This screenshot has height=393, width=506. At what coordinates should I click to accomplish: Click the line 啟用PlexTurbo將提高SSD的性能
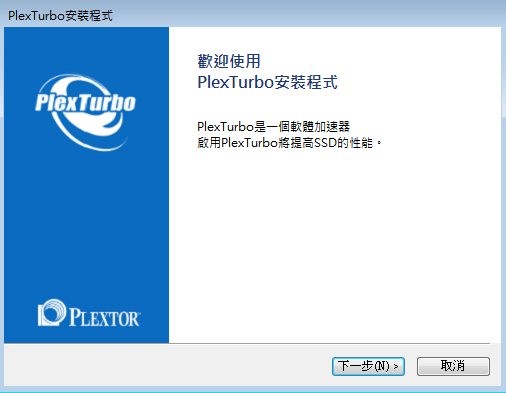tap(289, 143)
